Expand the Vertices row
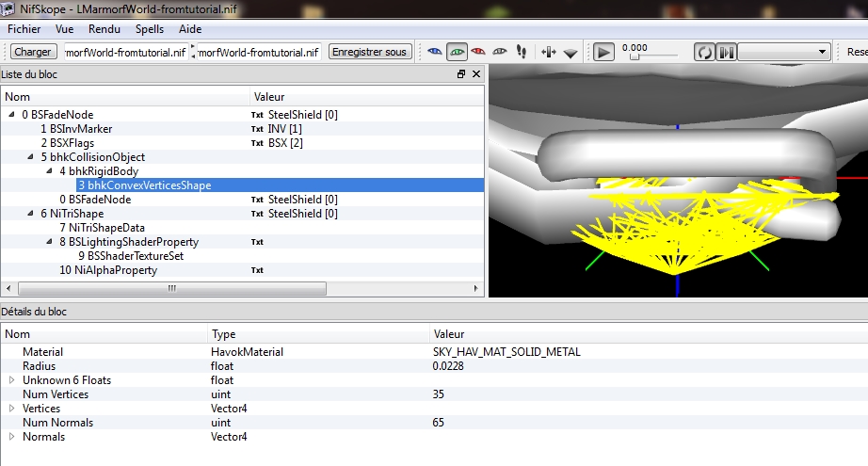 coord(11,409)
